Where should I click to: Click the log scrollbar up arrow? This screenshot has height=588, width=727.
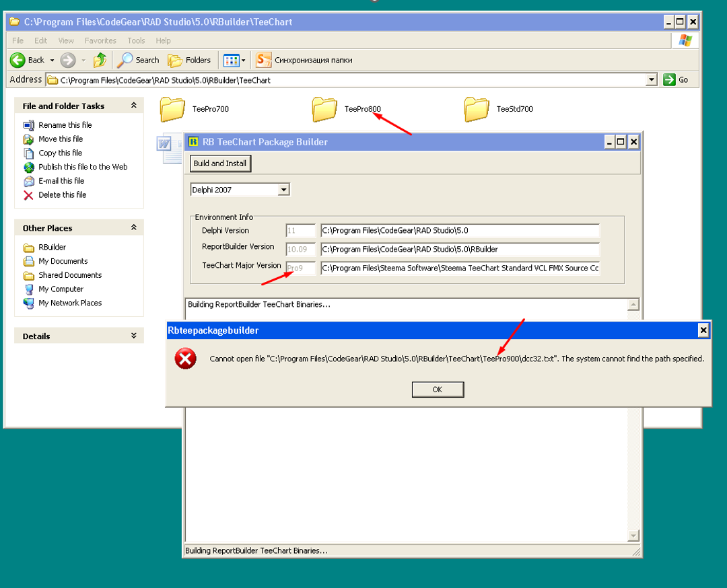(633, 304)
